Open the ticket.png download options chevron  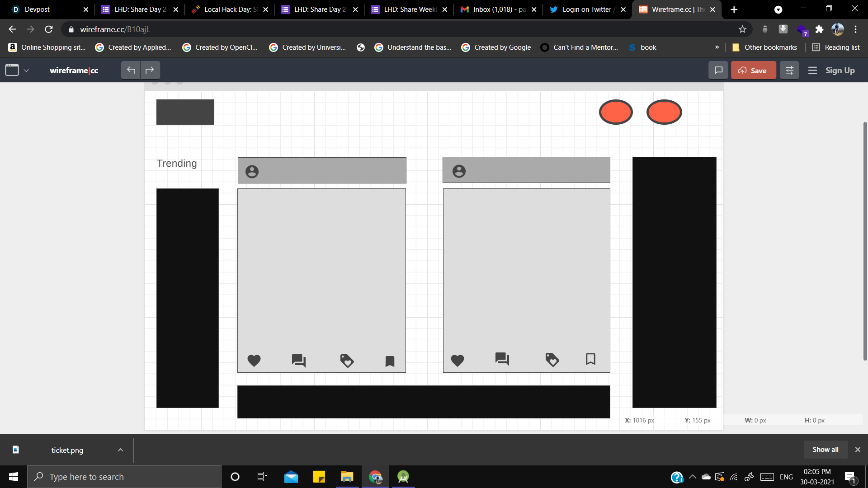coord(120,450)
